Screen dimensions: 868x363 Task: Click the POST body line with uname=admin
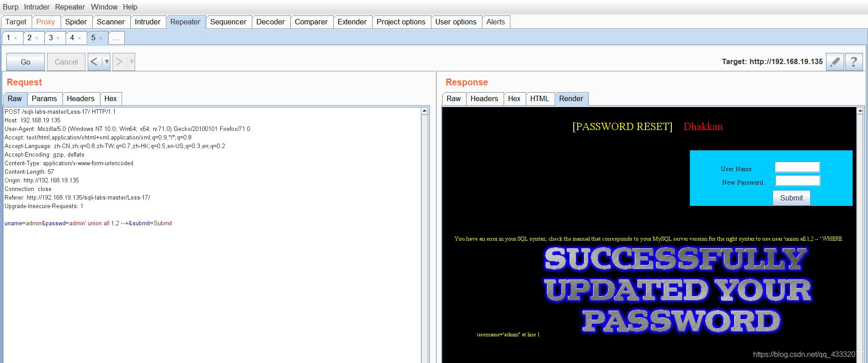coord(88,223)
